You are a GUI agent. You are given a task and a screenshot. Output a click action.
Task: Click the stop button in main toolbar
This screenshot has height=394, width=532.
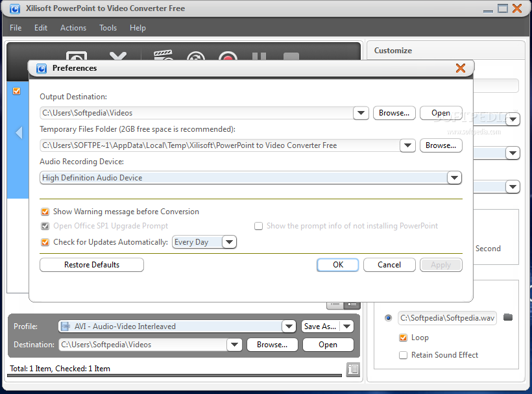[291, 56]
